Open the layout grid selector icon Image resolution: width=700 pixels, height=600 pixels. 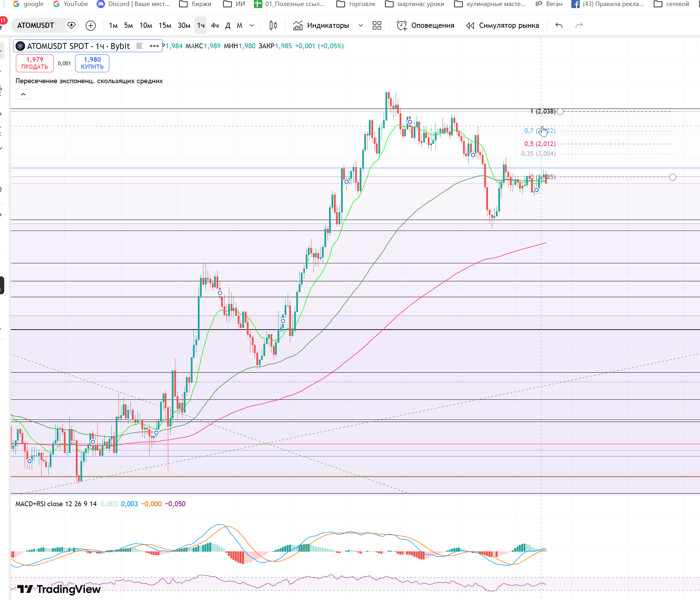point(377,25)
